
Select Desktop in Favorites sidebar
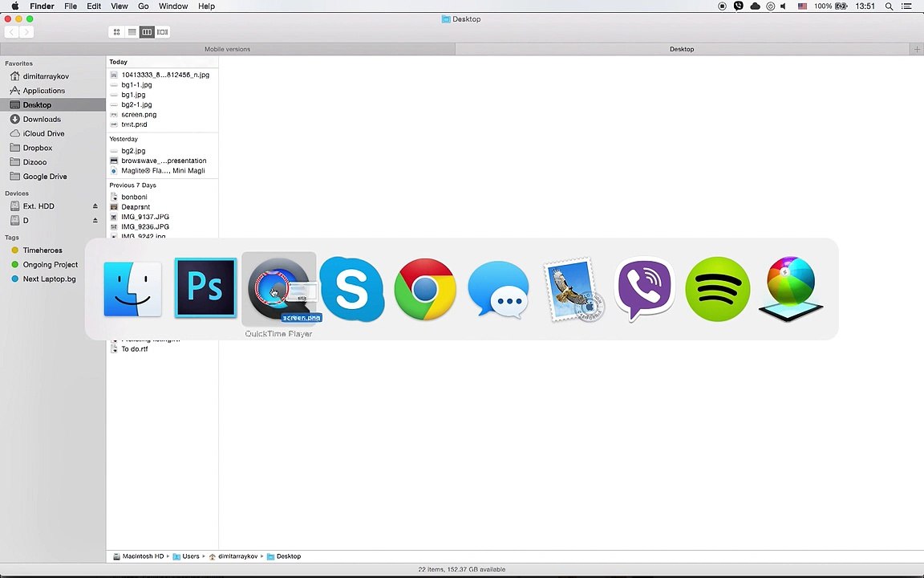[x=53, y=105]
